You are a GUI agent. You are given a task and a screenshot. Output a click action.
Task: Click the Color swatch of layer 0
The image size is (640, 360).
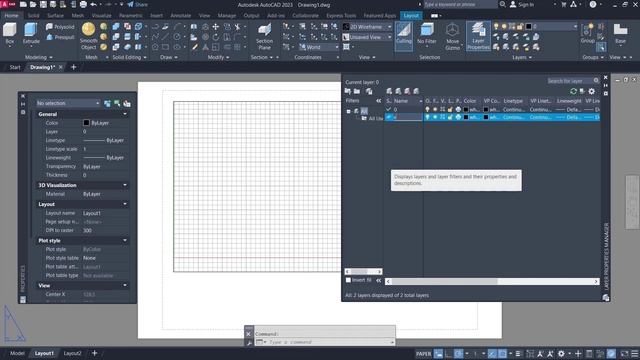tap(466, 109)
